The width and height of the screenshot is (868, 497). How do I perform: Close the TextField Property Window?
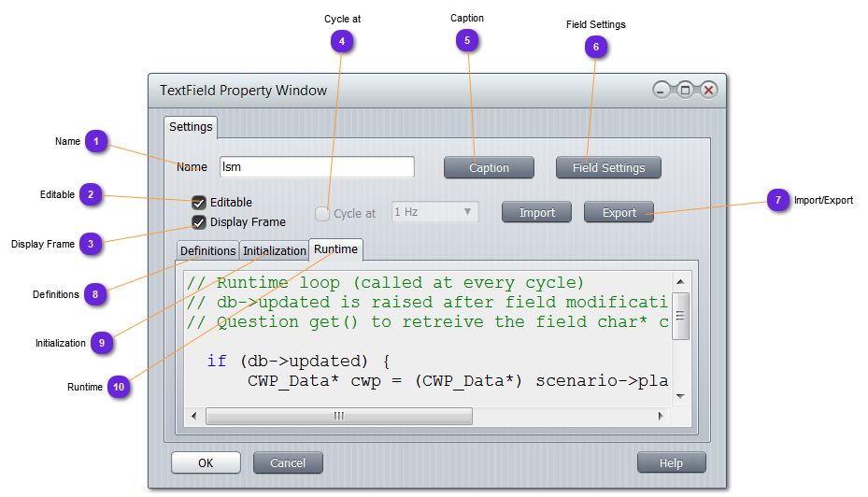[708, 91]
